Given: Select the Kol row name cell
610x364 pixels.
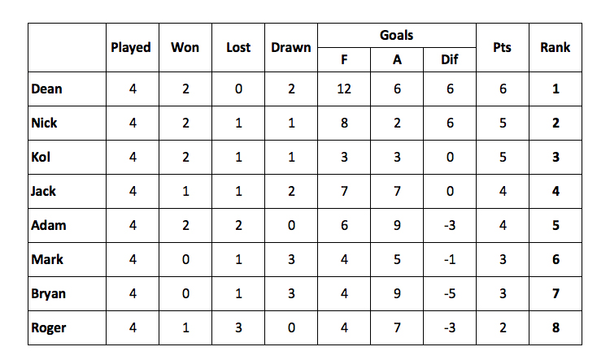Looking at the screenshot, I should [67, 158].
